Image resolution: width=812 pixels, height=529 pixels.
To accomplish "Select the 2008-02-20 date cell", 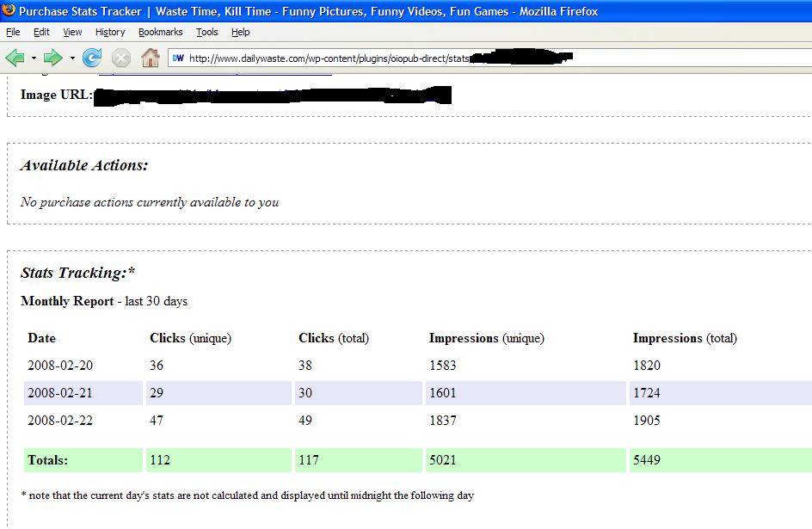I will (x=60, y=366).
